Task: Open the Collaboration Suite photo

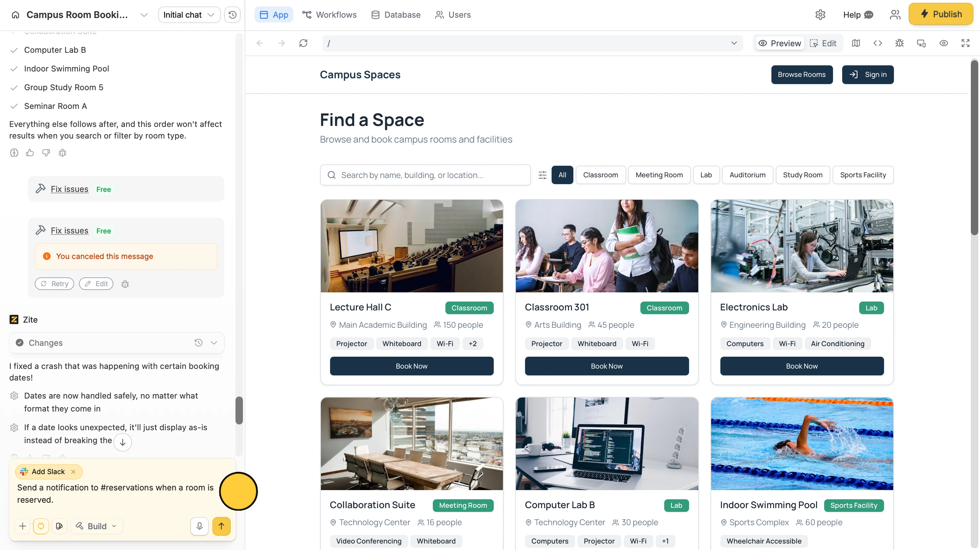Action: (412, 444)
